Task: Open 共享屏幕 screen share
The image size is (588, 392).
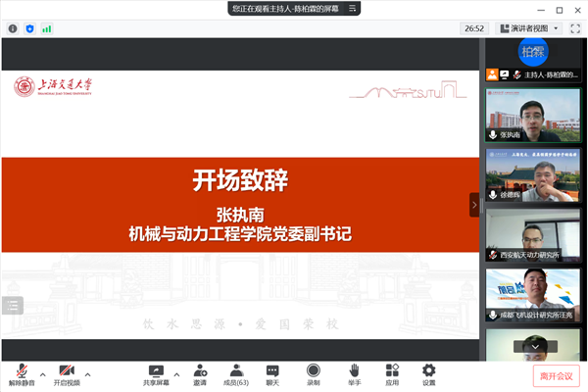Action: [x=156, y=372]
